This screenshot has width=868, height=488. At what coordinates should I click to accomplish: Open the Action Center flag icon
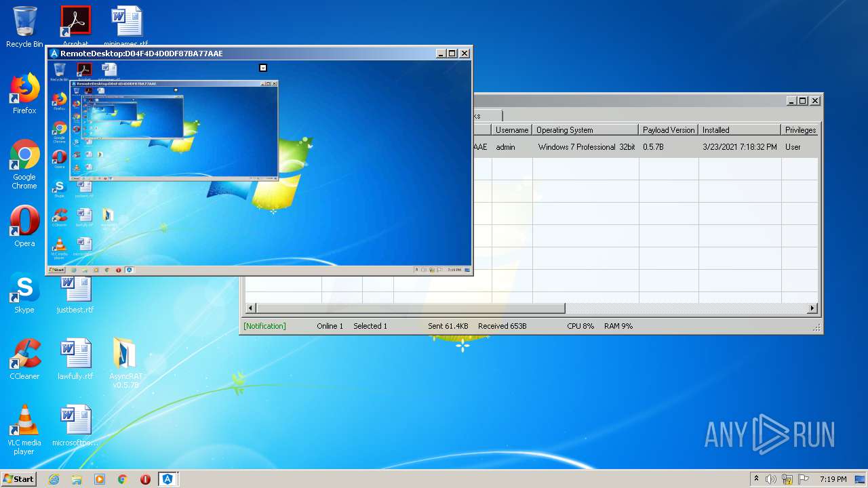click(x=804, y=479)
